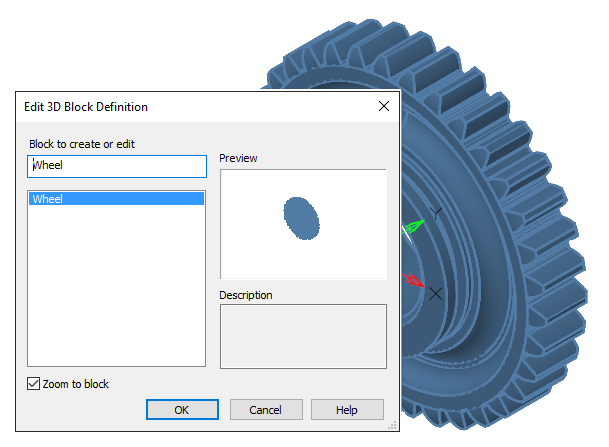Click the Preview label
The image size is (609, 447).
coord(238,159)
